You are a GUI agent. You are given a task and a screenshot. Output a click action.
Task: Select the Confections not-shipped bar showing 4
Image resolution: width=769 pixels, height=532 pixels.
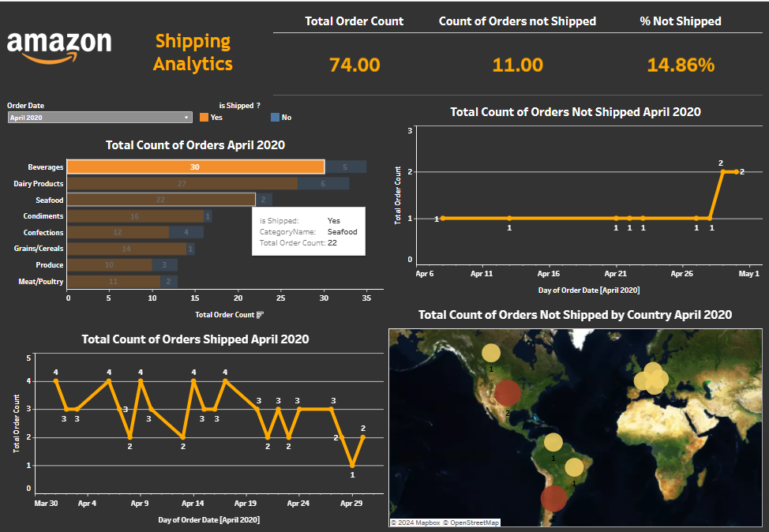(x=186, y=232)
